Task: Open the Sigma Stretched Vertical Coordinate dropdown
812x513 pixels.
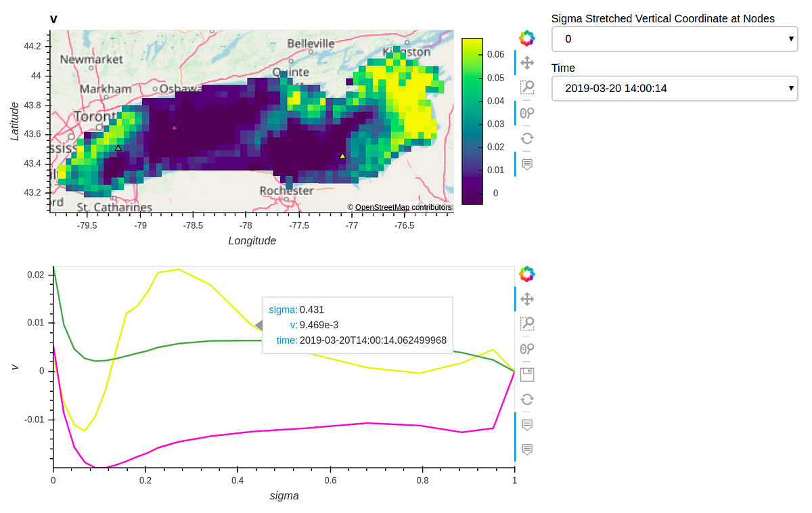Action: click(x=674, y=39)
